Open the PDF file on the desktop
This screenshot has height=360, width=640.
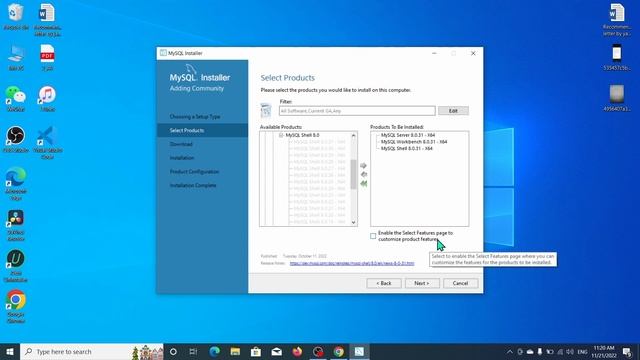(47, 57)
